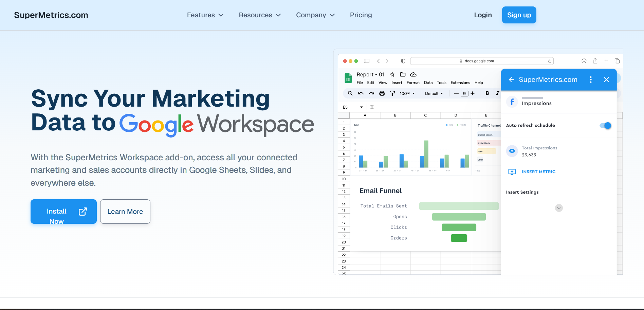Close the SuperMetrics side panel
Image resolution: width=644 pixels, height=310 pixels.
[606, 79]
